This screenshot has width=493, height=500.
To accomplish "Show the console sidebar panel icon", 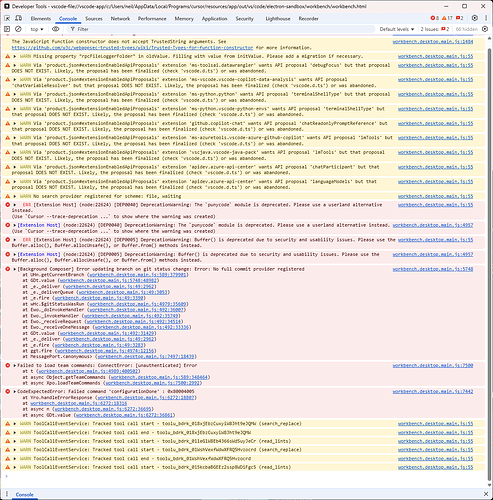I will tap(7, 29).
